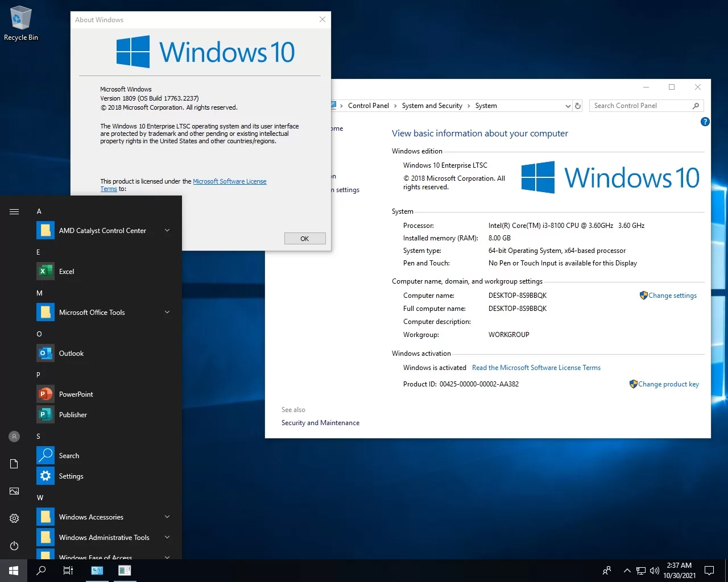Open the Settings app entry
This screenshot has height=582, width=728.
pos(71,476)
